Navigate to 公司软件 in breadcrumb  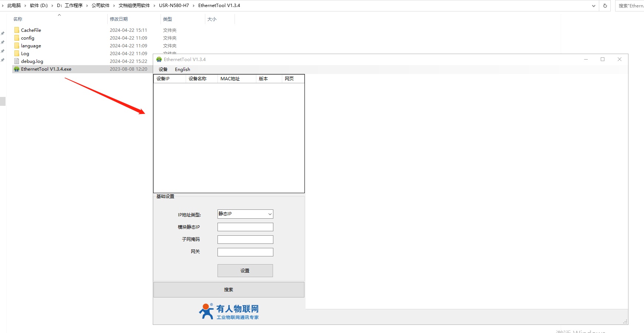pos(101,6)
